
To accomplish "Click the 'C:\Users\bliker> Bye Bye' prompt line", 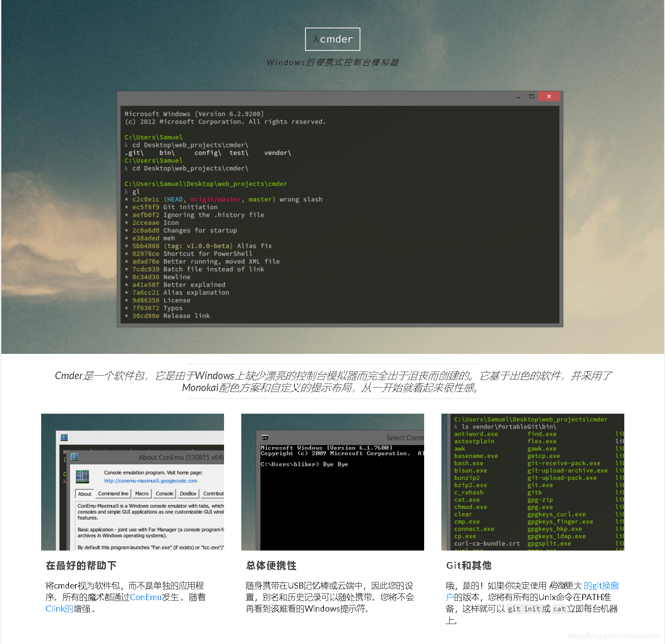I will tap(304, 464).
